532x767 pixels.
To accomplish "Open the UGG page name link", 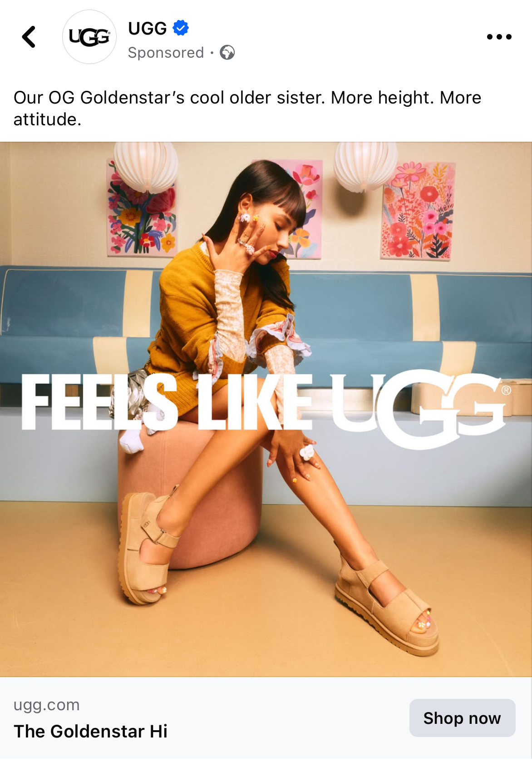I will [148, 28].
